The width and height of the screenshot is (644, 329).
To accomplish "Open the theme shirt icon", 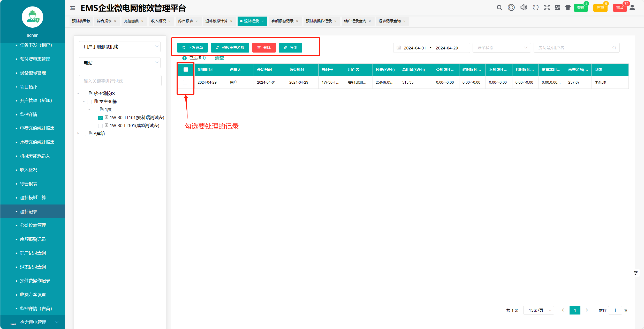I will (x=568, y=8).
